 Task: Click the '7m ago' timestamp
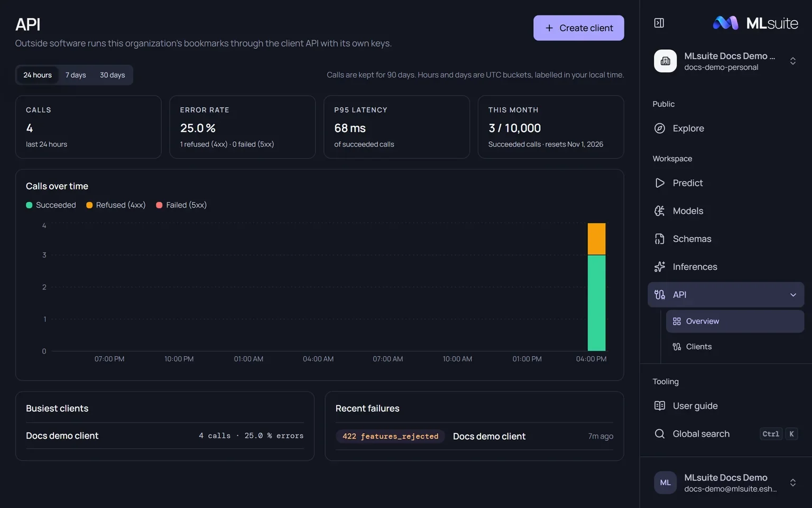coord(601,436)
